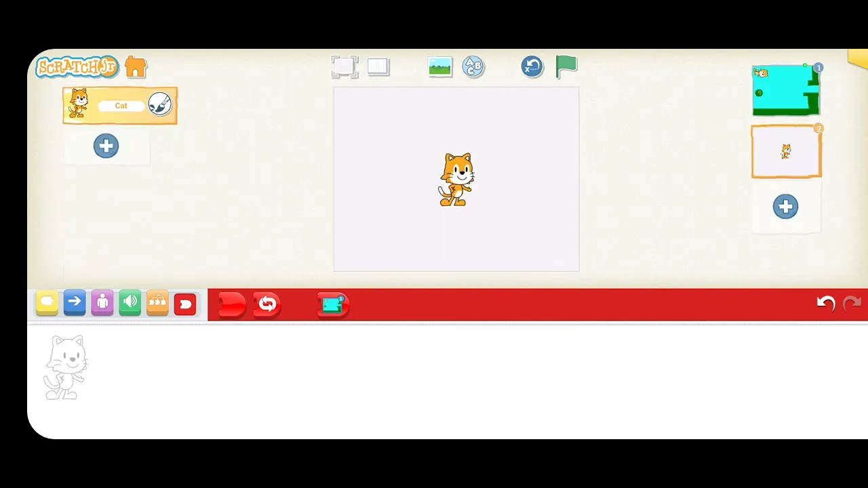This screenshot has height=488, width=868.
Task: Select page 2 thumbnail with the cat
Action: [786, 152]
